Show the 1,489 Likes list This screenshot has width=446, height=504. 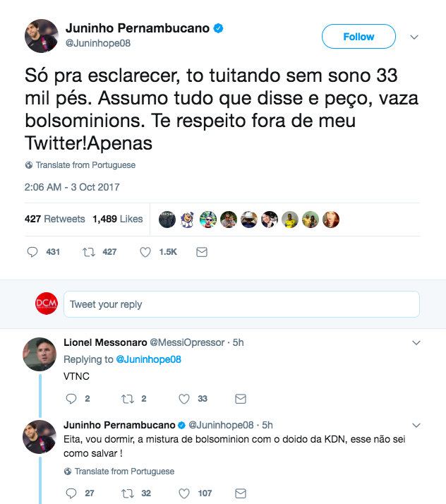(118, 219)
